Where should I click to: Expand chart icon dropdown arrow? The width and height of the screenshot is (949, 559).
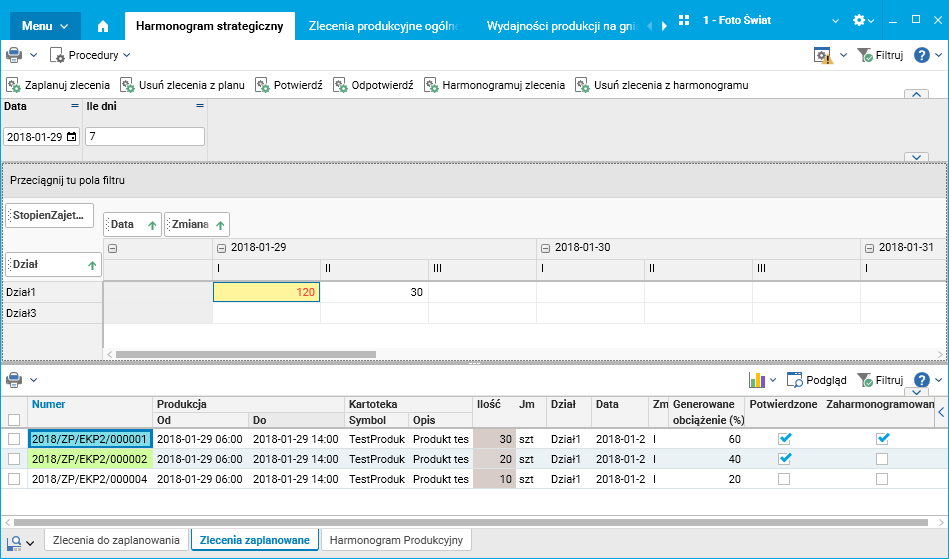tap(773, 380)
